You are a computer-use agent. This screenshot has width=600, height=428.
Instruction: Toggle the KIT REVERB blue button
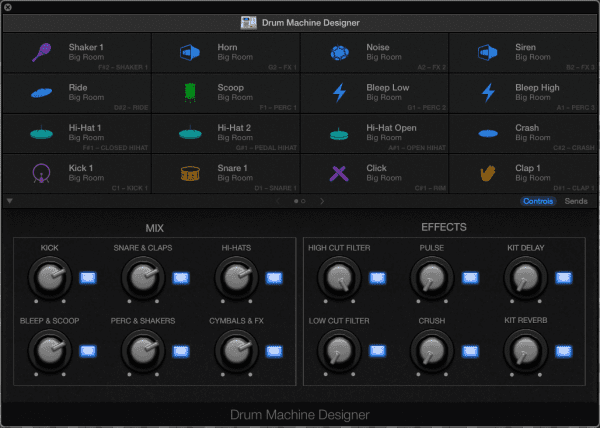pos(563,350)
